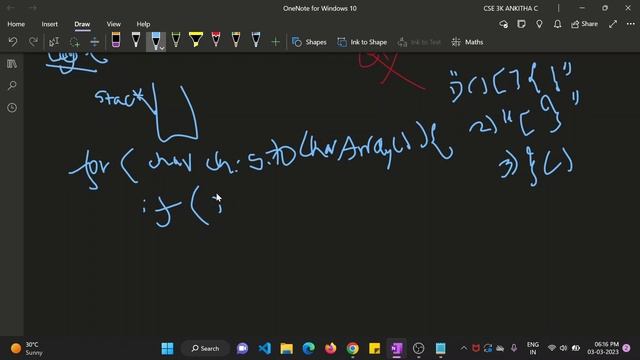Screen dimensions: 640x360
Task: Activate the Lasso Select tool
Action: (x=74, y=42)
